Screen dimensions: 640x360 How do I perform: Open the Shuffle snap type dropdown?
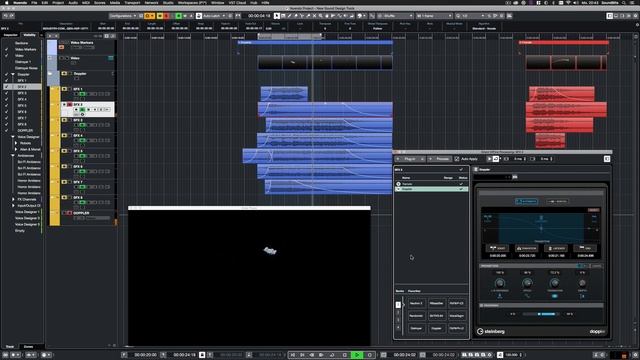point(396,16)
